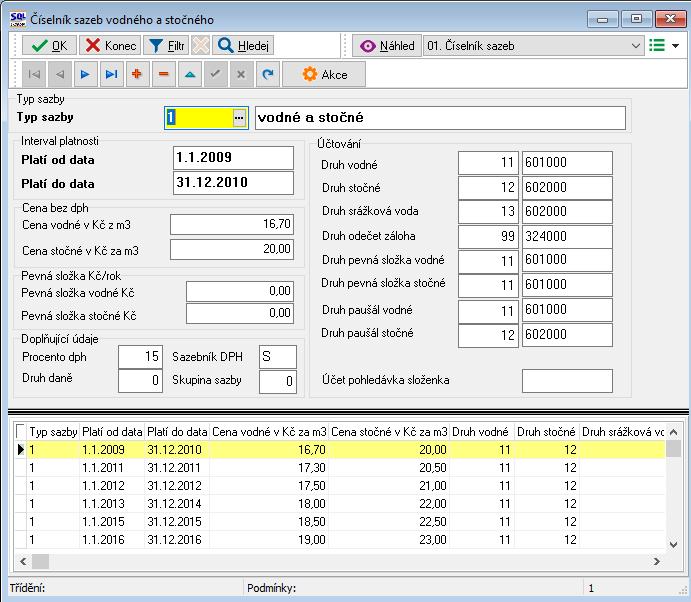Show the Náhled print preview
This screenshot has width=691, height=602.
point(387,45)
